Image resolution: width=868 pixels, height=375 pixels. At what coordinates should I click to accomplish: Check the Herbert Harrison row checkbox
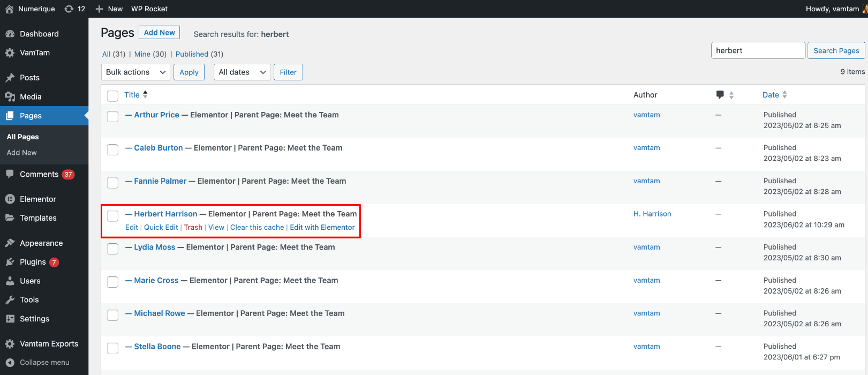(x=112, y=216)
